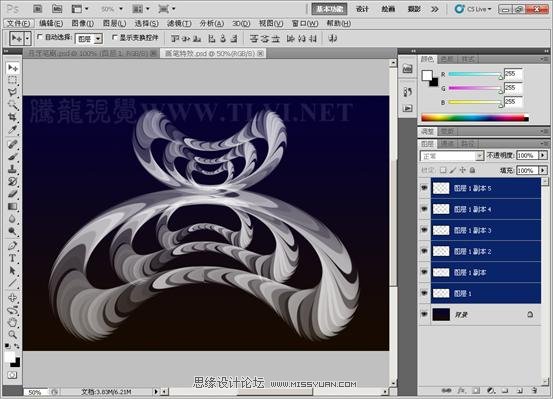Open the 不透明度 slider arrow

(x=543, y=155)
